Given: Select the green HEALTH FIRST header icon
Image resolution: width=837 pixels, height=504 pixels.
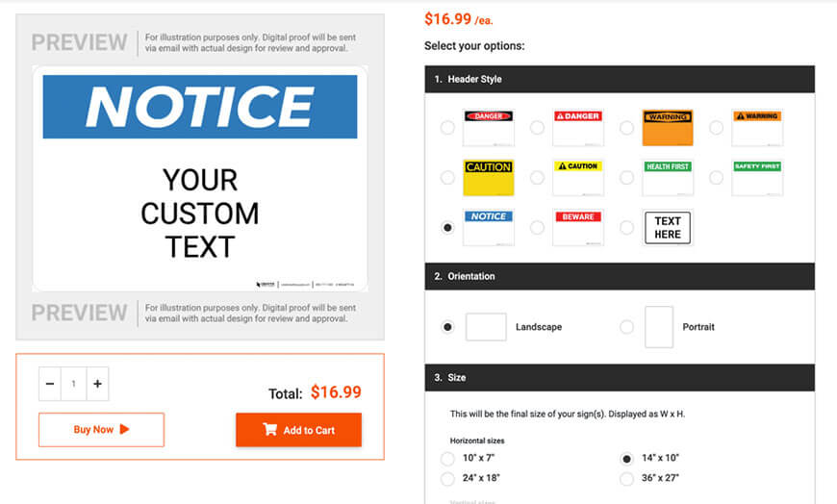Looking at the screenshot, I should coord(668,177).
